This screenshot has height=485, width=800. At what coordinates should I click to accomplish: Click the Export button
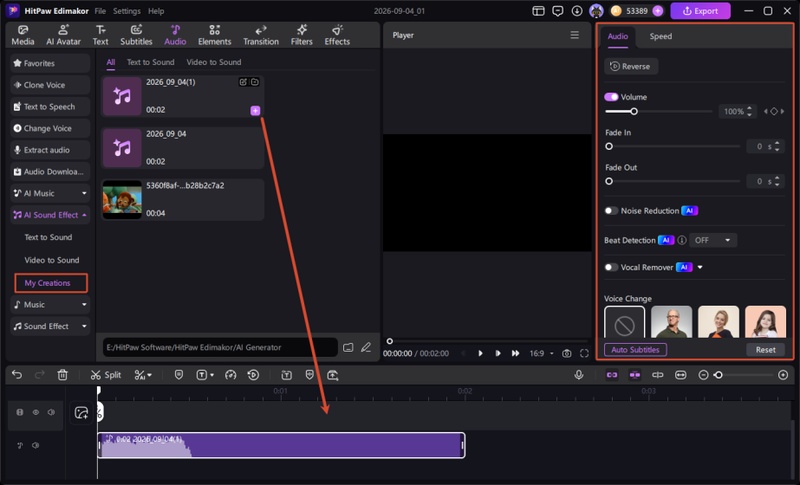click(x=700, y=11)
